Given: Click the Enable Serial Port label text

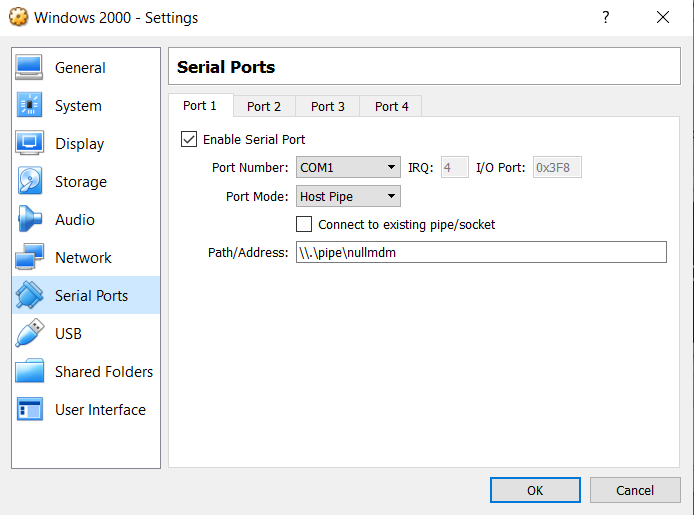Looking at the screenshot, I should tap(254, 139).
